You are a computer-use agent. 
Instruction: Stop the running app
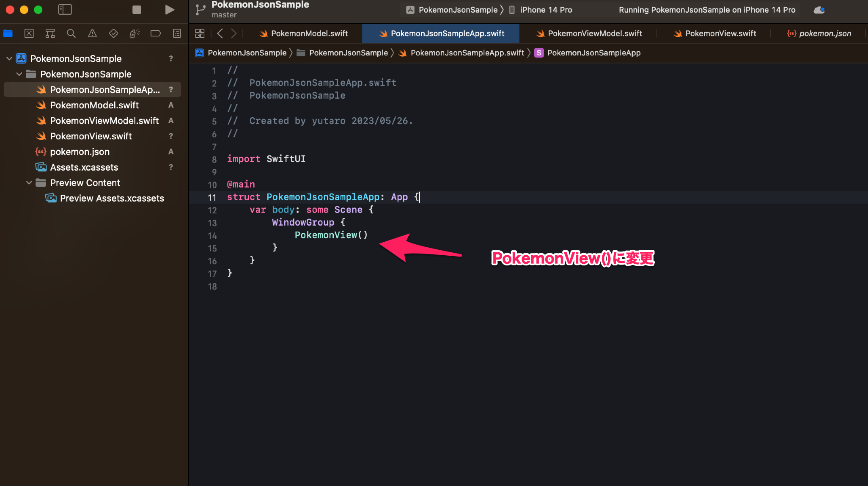click(x=137, y=10)
